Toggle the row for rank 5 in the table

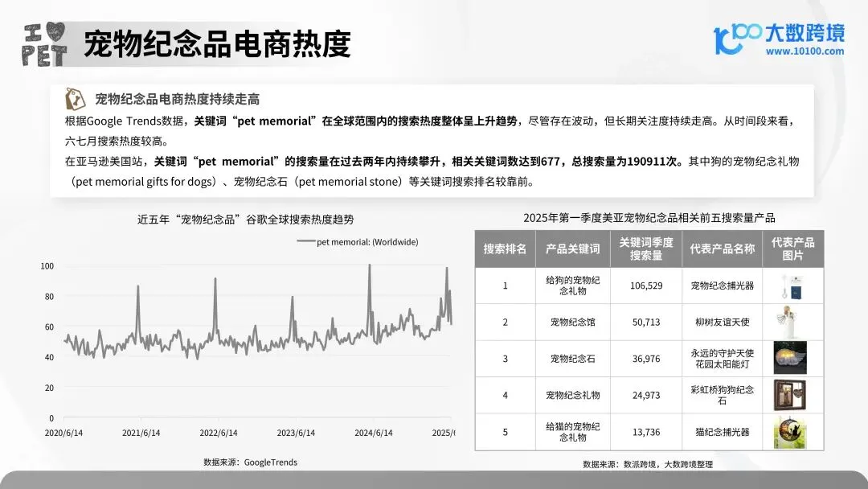[x=505, y=431]
